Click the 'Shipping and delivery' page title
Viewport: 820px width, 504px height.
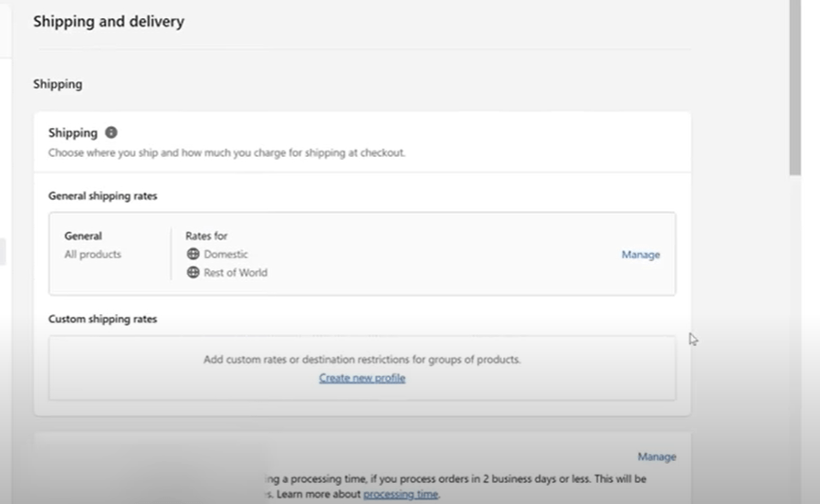tap(109, 21)
